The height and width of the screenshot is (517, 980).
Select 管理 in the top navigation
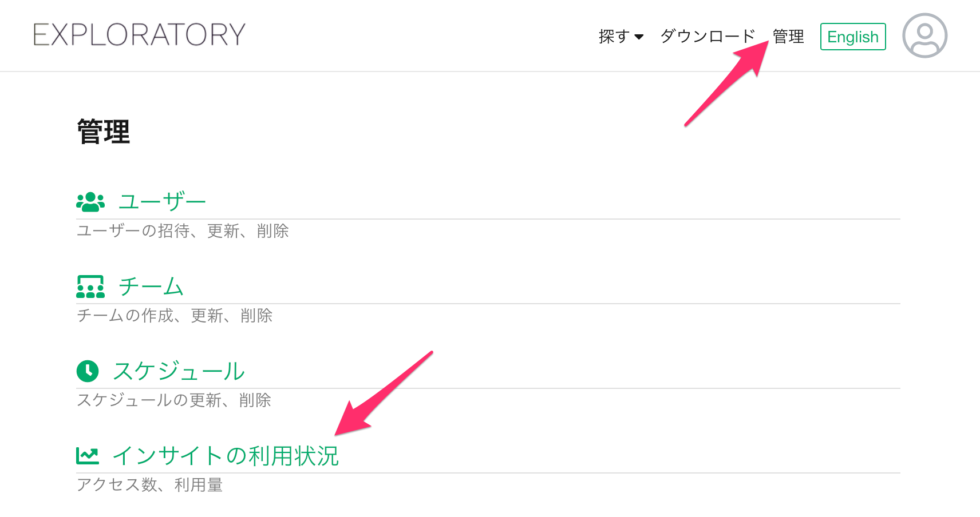point(788,37)
